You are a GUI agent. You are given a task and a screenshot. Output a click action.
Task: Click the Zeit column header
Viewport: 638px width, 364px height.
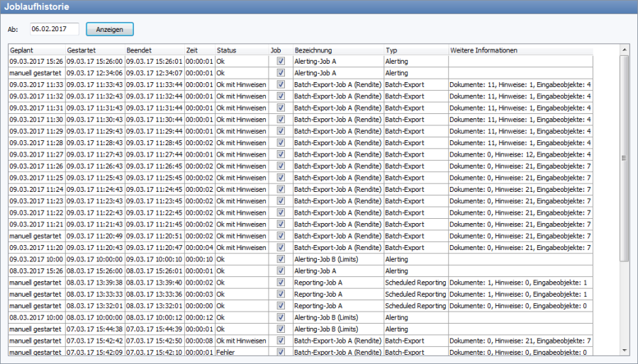(198, 50)
